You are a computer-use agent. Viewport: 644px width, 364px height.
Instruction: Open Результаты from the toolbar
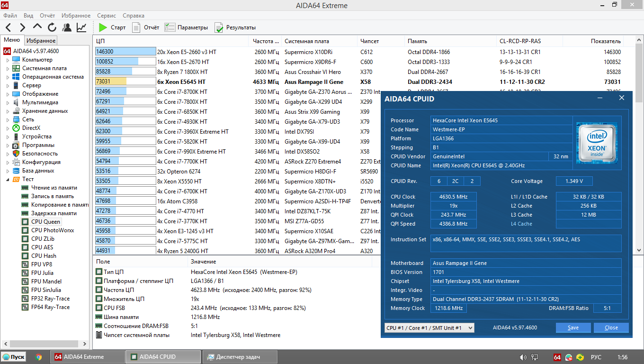235,27
